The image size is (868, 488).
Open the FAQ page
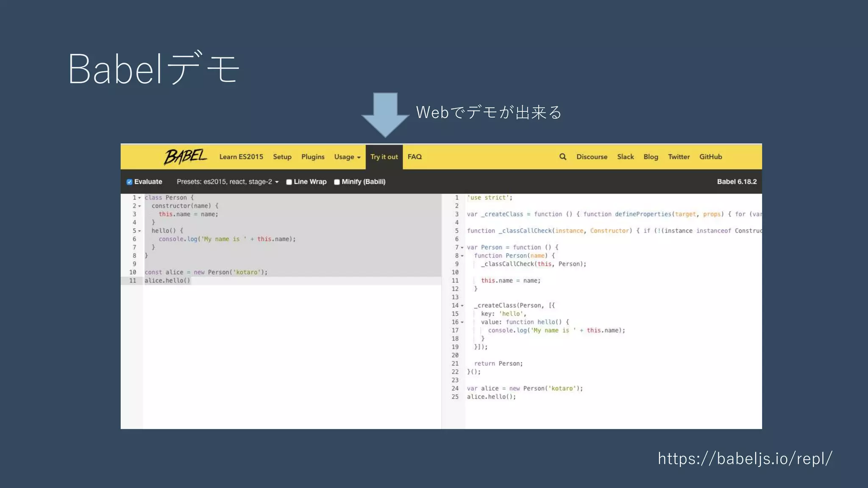415,157
